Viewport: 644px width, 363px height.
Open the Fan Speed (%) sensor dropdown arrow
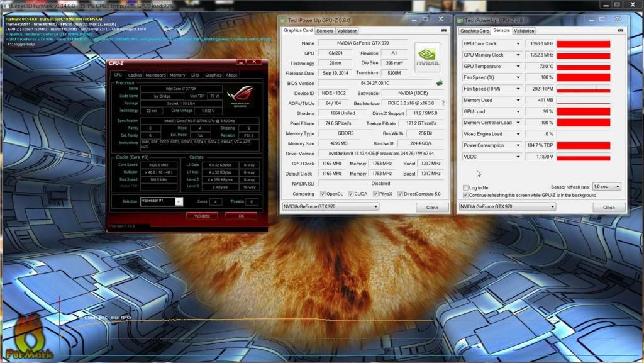[x=518, y=77]
